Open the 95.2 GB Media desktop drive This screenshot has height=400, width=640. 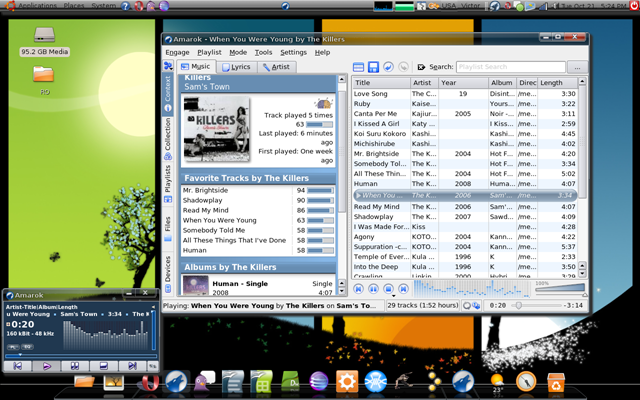coord(44,41)
